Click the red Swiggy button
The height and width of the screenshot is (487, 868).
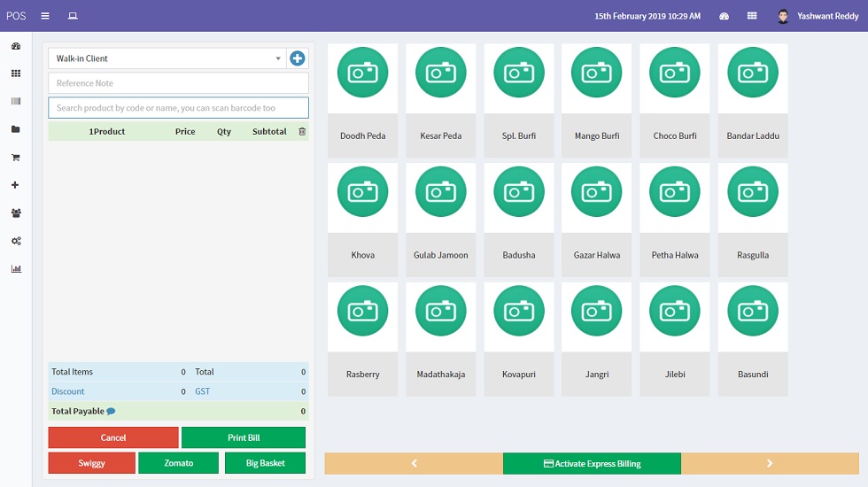coord(92,463)
